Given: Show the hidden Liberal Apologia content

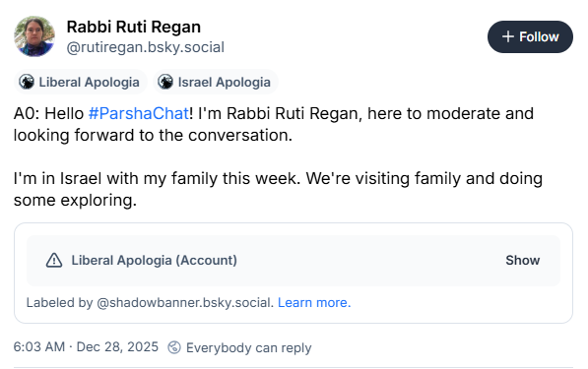Looking at the screenshot, I should 522,261.
